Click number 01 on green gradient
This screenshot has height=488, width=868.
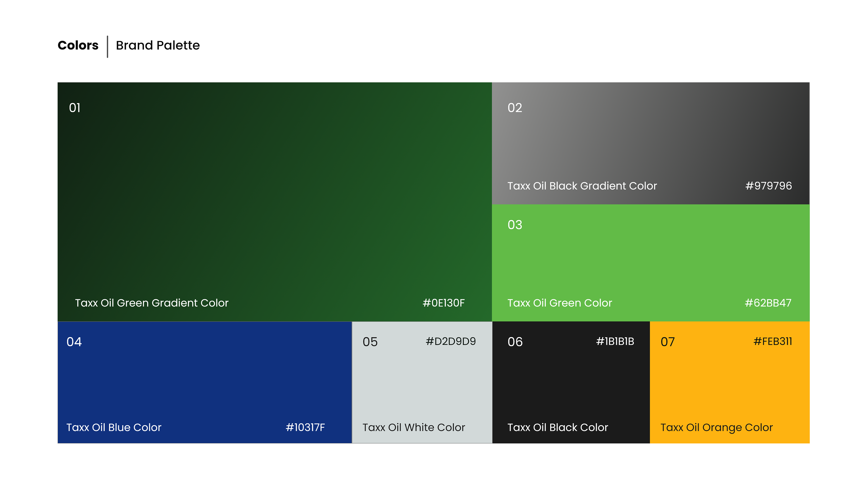(x=75, y=108)
